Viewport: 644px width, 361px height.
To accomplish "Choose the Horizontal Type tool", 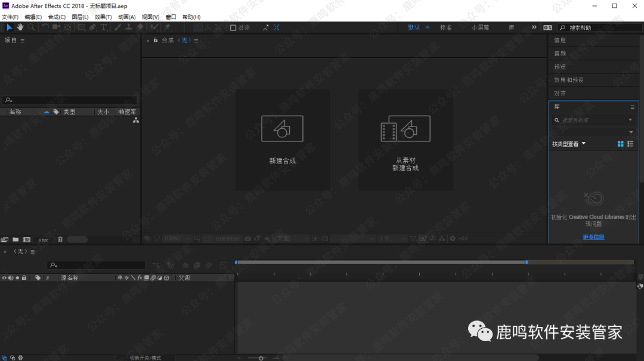I will point(104,27).
